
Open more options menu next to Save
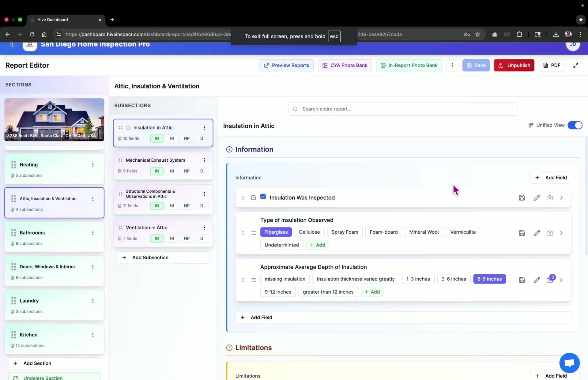(452, 65)
